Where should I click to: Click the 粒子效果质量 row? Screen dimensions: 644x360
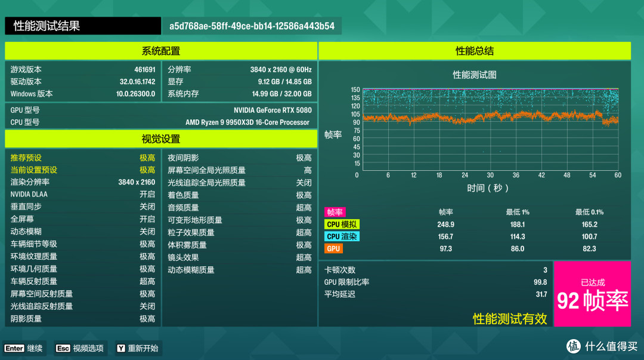tap(240, 232)
